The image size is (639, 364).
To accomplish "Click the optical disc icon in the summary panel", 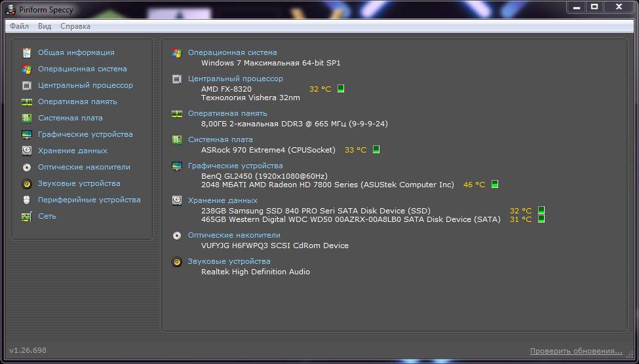I will pyautogui.click(x=177, y=235).
